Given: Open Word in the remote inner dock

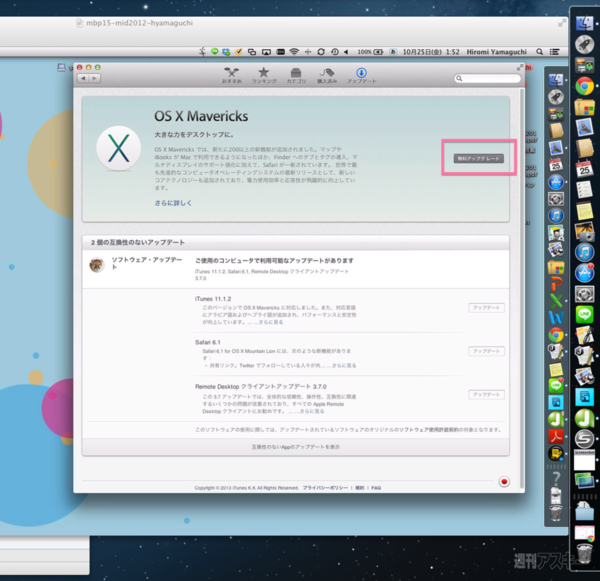Looking at the screenshot, I should (556, 318).
